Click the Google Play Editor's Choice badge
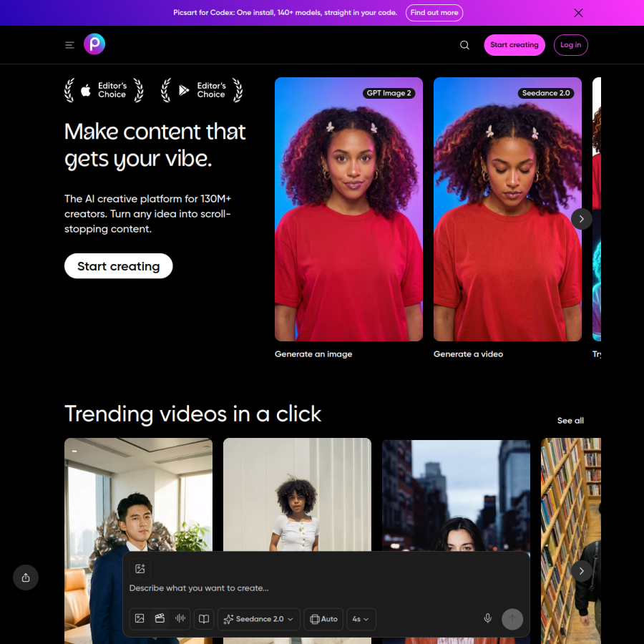Image resolution: width=644 pixels, height=644 pixels. click(202, 90)
